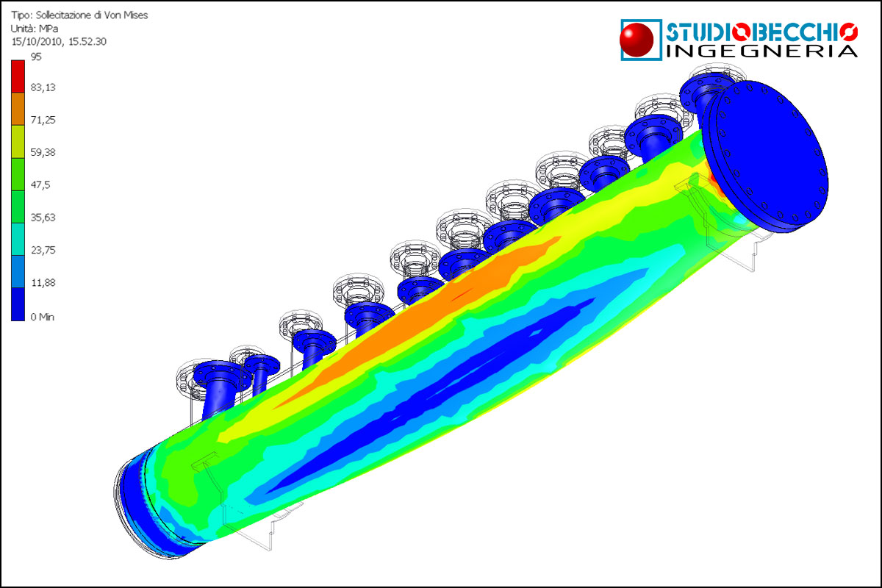Click the legend value 23,75

(43, 249)
